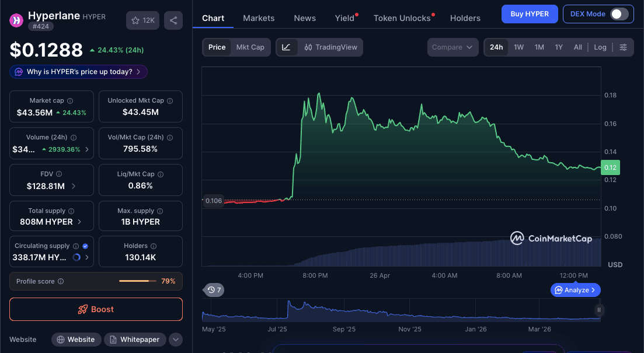644x353 pixels.
Task: Open price history icon showing 7
Action: (214, 290)
